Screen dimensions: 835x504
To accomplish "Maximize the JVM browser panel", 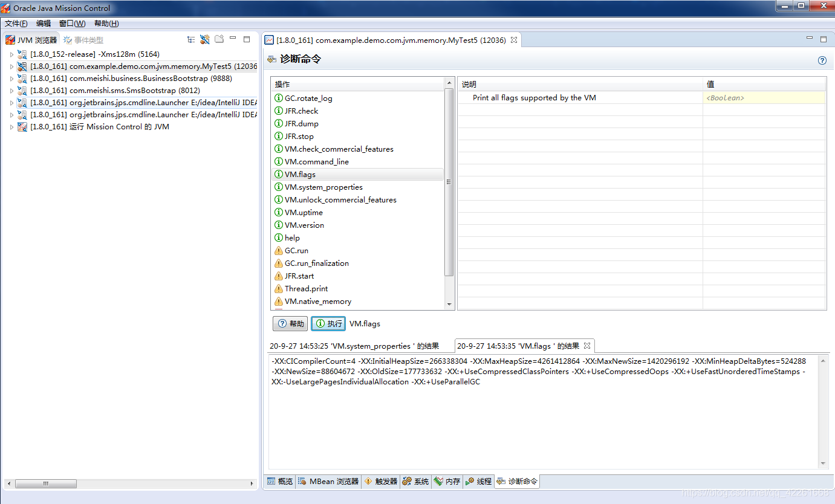I will 247,39.
